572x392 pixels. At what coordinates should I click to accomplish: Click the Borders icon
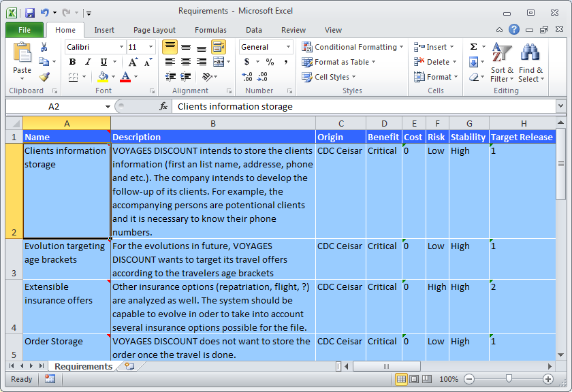(73, 77)
